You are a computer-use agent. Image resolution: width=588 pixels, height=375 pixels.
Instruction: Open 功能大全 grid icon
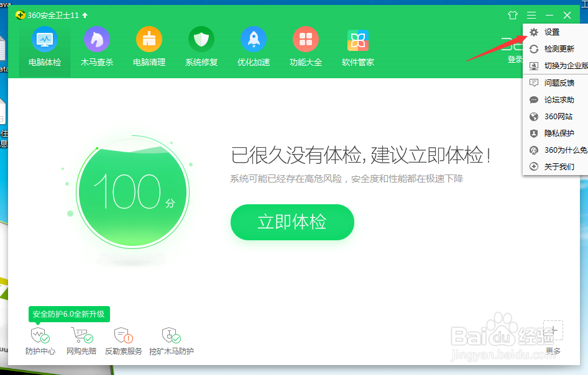click(x=306, y=39)
